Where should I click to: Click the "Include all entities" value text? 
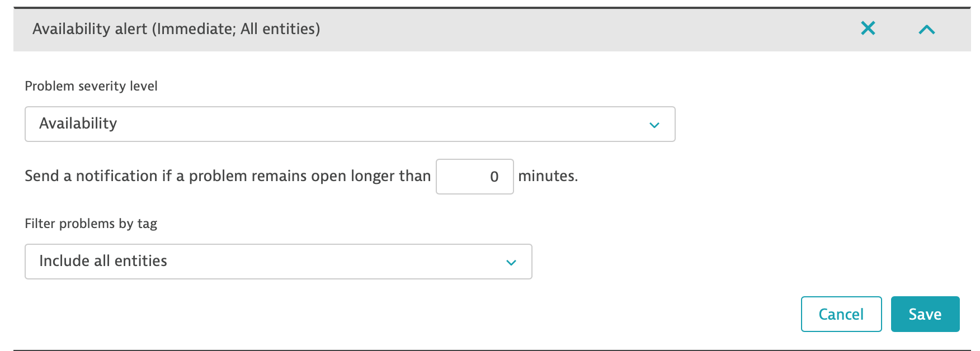click(103, 261)
